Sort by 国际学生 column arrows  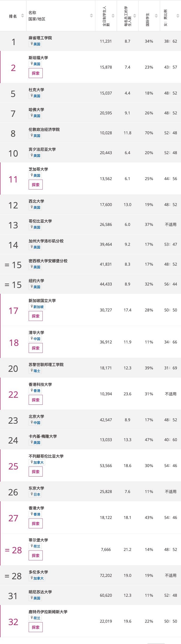[156, 16]
